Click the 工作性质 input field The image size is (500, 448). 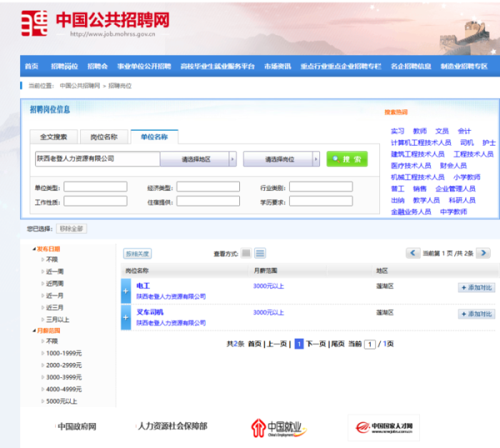click(x=95, y=201)
